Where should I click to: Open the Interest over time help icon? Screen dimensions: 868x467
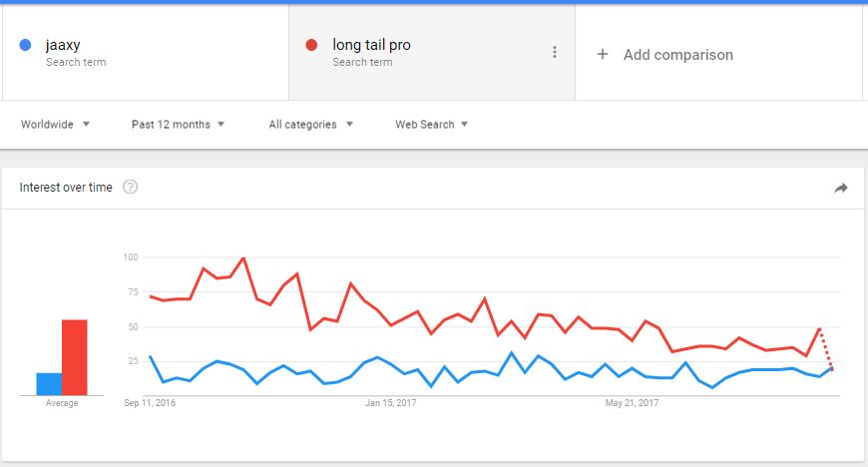pos(130,187)
